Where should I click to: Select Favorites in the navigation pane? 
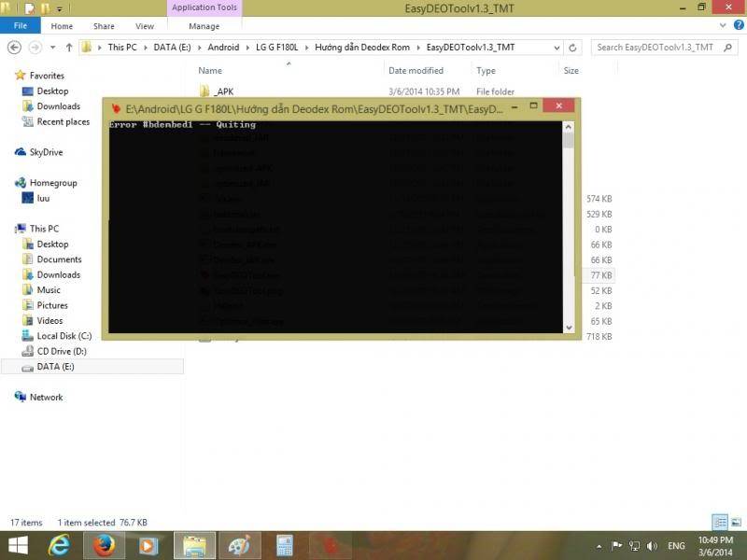46,76
